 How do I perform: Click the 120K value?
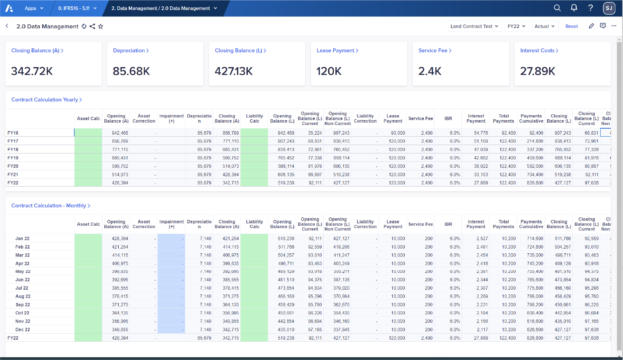tap(329, 71)
